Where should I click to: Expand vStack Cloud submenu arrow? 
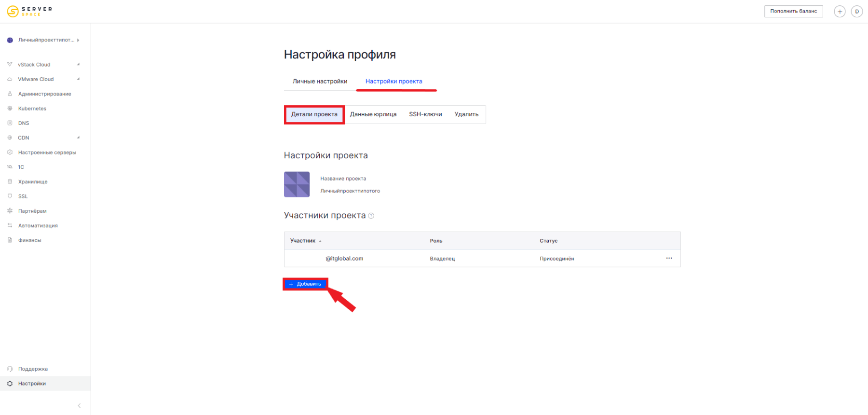(x=78, y=64)
